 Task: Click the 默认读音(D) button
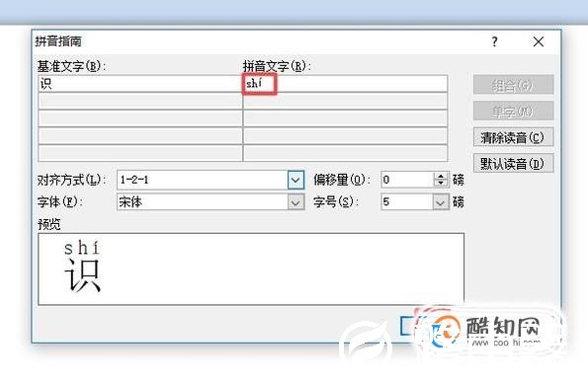coord(513,163)
